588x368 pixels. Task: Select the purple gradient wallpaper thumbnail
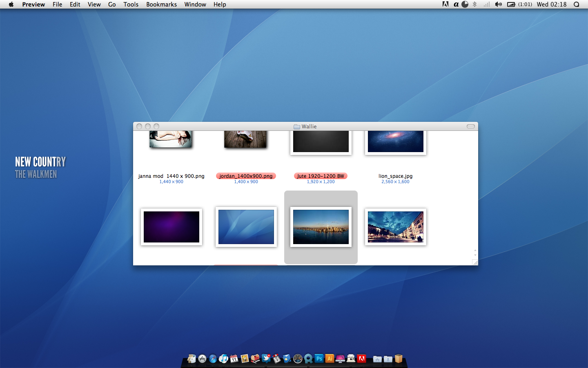click(x=171, y=227)
